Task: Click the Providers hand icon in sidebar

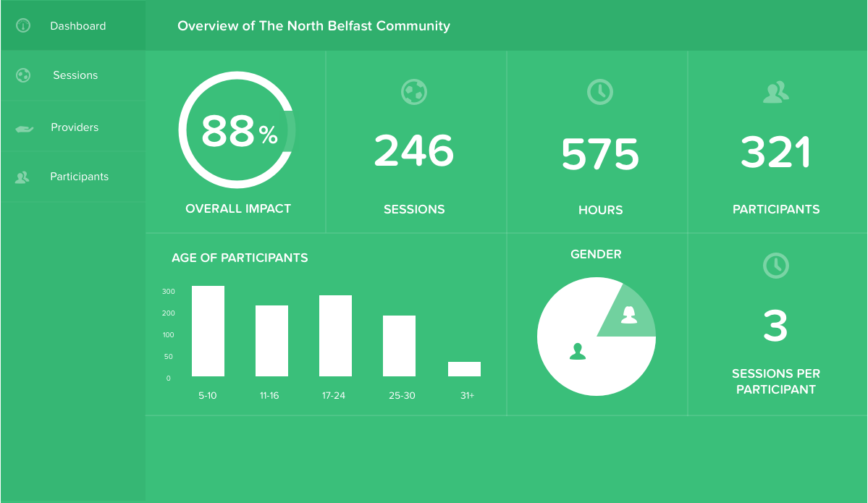Action: pyautogui.click(x=25, y=128)
